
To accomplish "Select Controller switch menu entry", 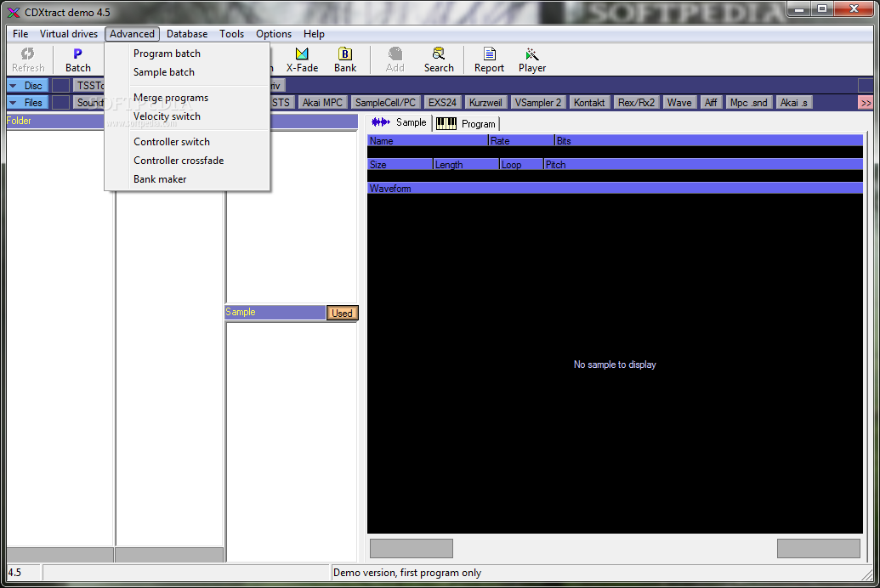I will pyautogui.click(x=187, y=142).
